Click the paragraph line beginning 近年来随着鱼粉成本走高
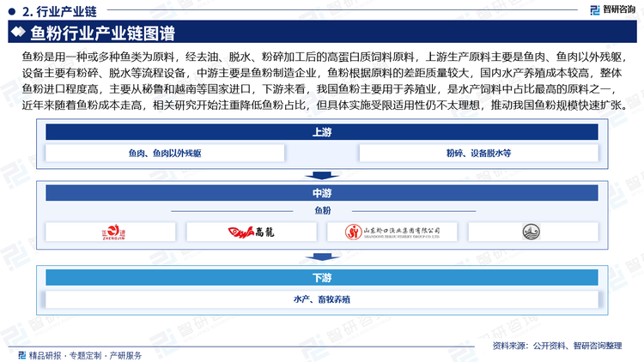 point(325,105)
